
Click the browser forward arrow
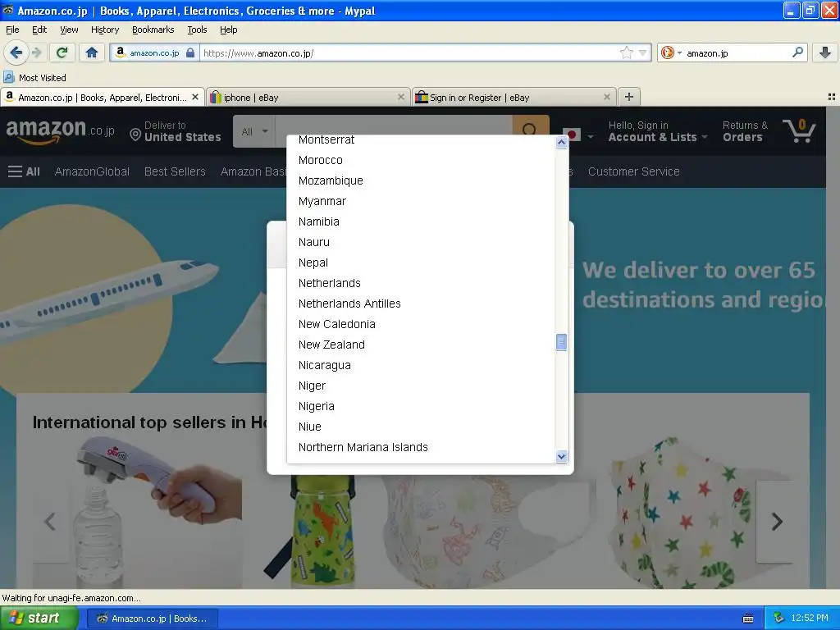[36, 52]
